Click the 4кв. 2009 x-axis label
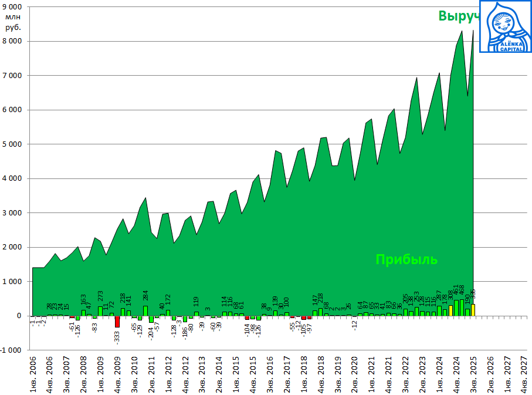 point(117,375)
